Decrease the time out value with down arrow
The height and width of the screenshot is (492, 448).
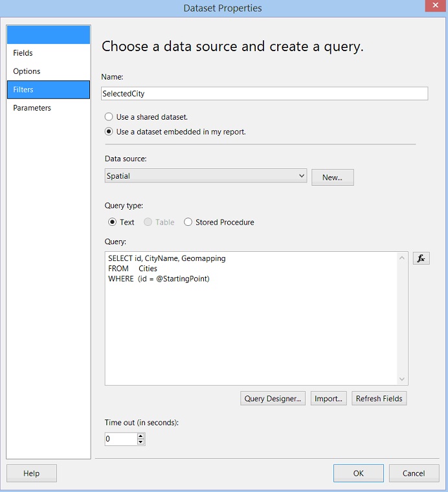point(140,442)
